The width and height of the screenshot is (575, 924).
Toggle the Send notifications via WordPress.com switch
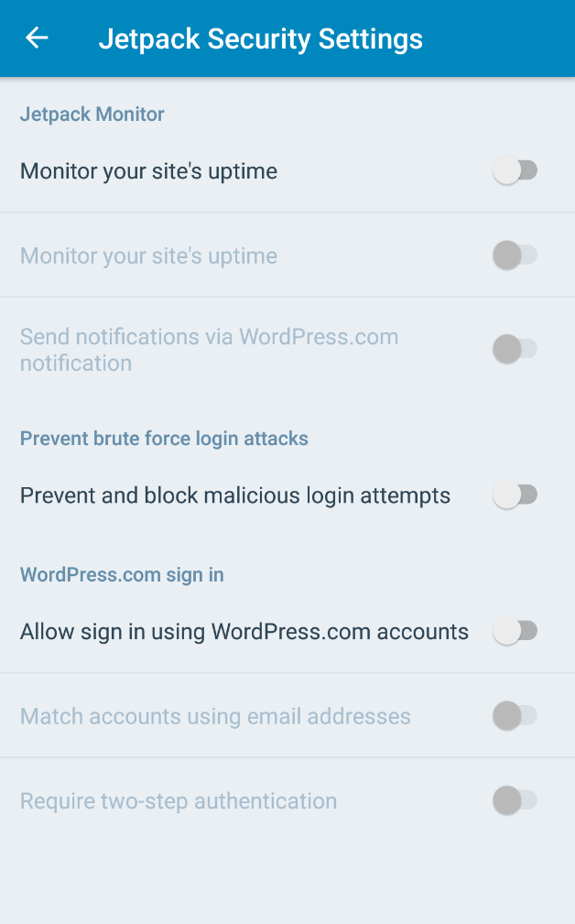tap(515, 349)
